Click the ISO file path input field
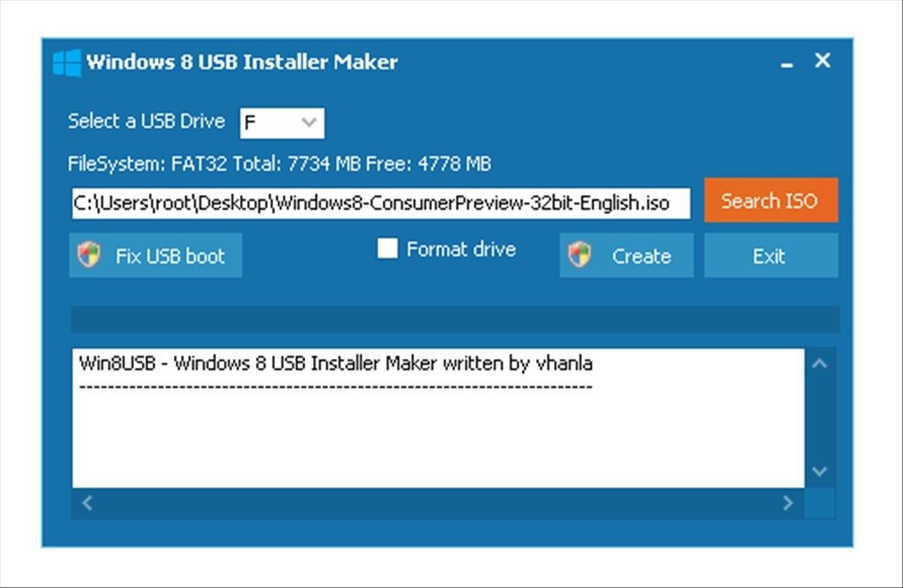903x588 pixels. [x=381, y=204]
